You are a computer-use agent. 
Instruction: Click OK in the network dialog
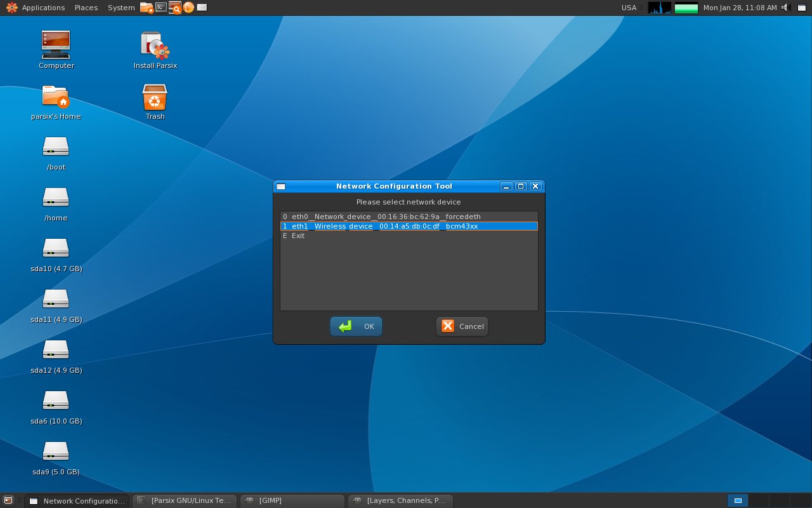[356, 326]
